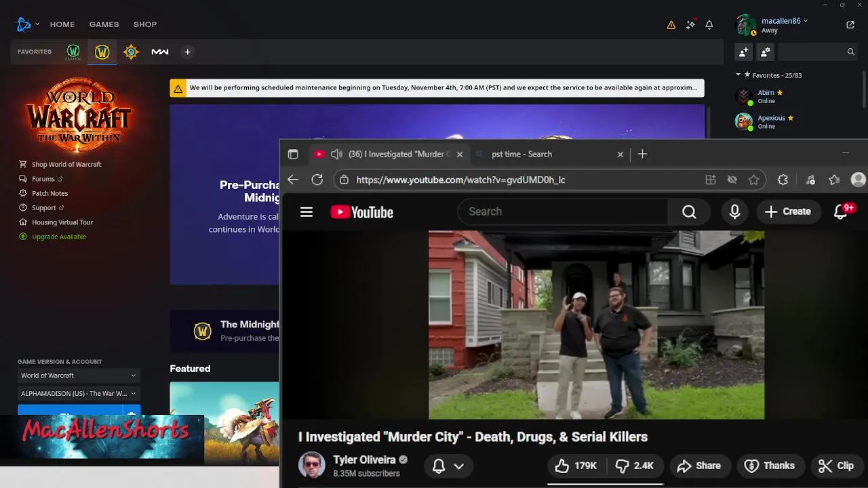Collapse the Favorites - 25/83 friends group
The width and height of the screenshot is (868, 488).
[x=768, y=75]
